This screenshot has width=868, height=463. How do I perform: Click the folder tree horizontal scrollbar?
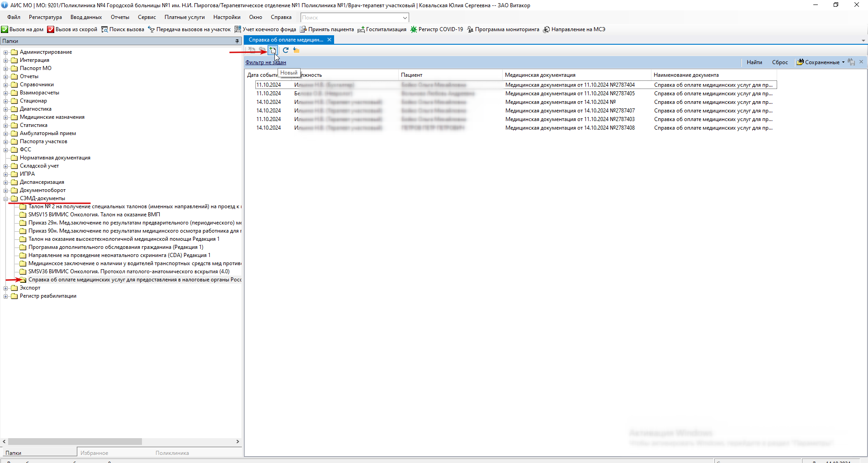[x=75, y=441]
